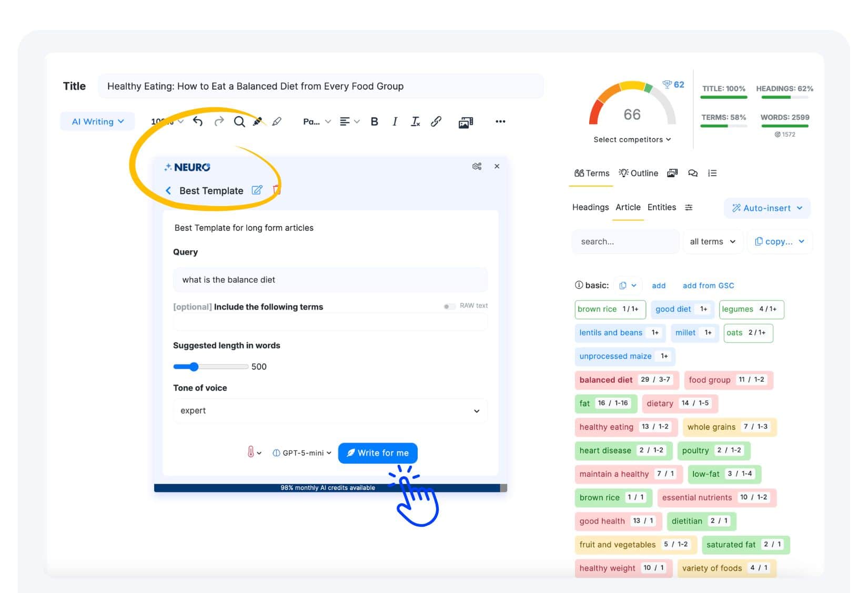The height and width of the screenshot is (593, 868).
Task: Click the whole grains term tag
Action: pyautogui.click(x=729, y=427)
